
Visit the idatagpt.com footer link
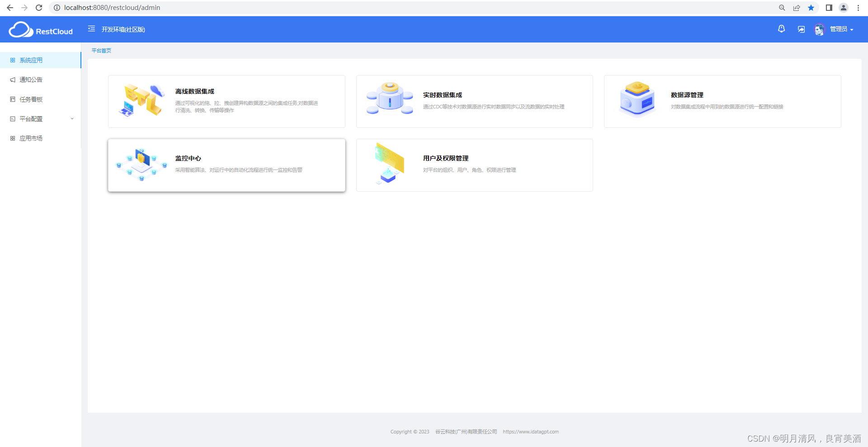pos(531,432)
